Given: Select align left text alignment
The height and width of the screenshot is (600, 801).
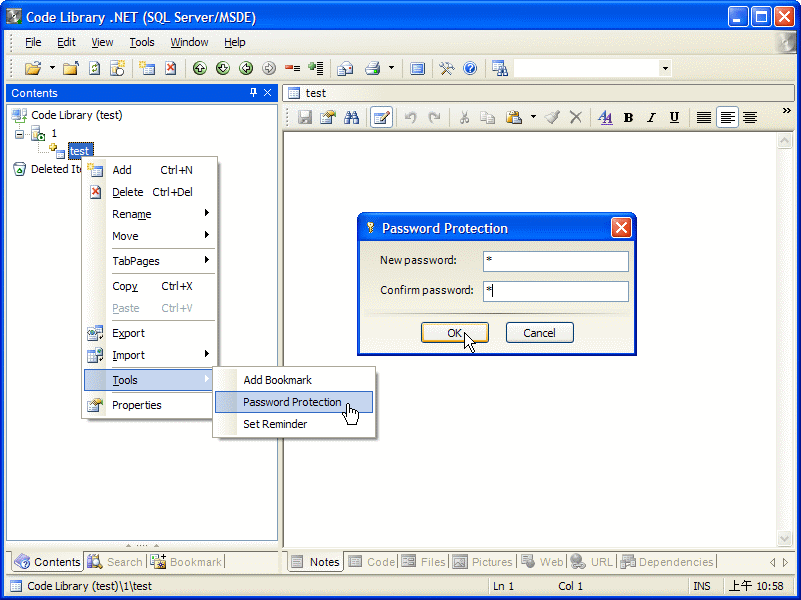Looking at the screenshot, I should pyautogui.click(x=727, y=117).
